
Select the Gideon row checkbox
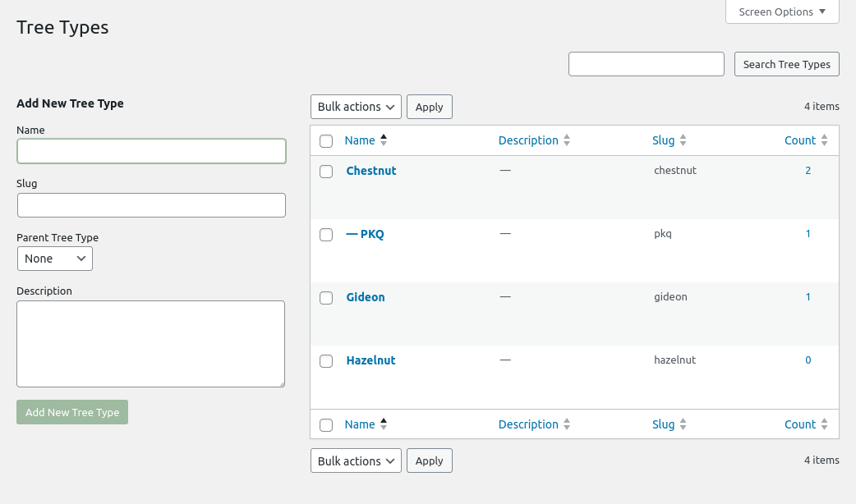[326, 298]
